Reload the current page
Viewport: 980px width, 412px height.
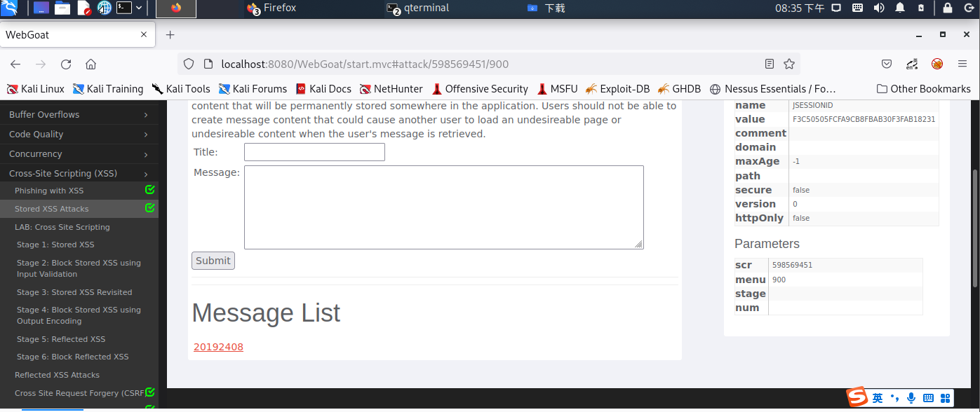[66, 64]
